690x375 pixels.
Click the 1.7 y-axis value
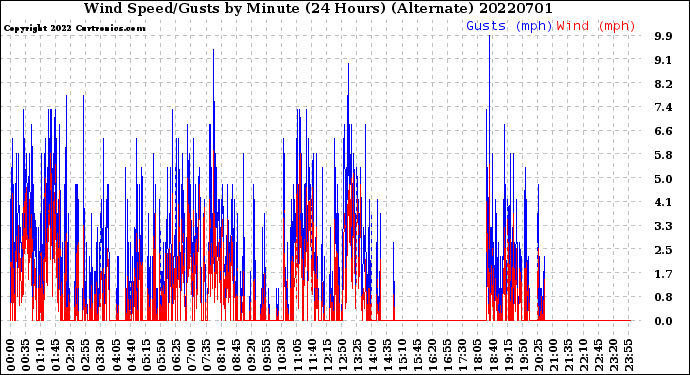(x=663, y=274)
